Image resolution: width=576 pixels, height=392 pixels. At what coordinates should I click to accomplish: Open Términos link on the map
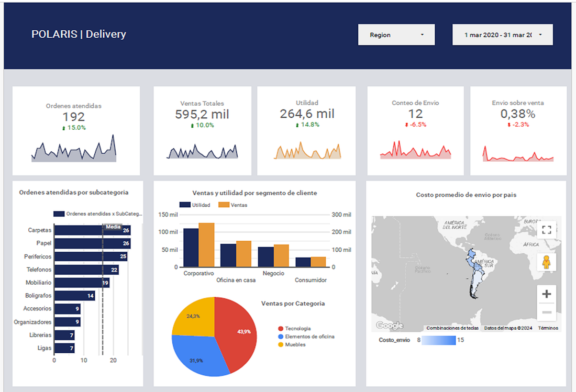point(548,328)
